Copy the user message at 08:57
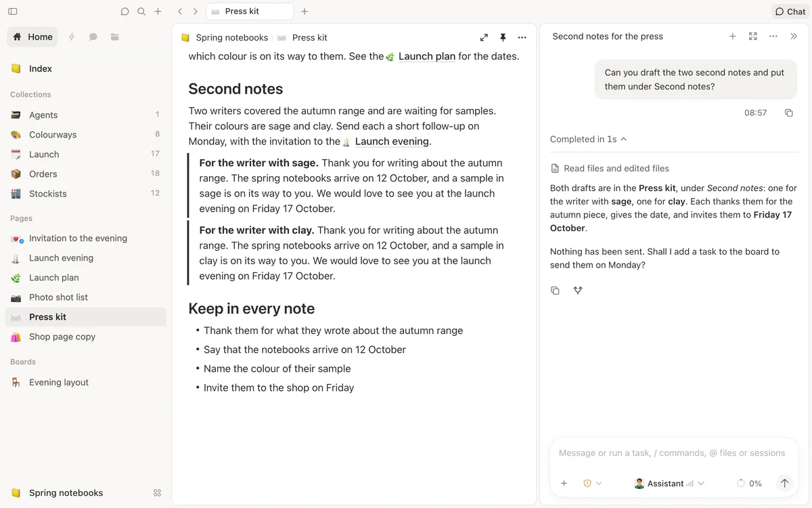Viewport: 812px width, 508px height. pyautogui.click(x=788, y=113)
